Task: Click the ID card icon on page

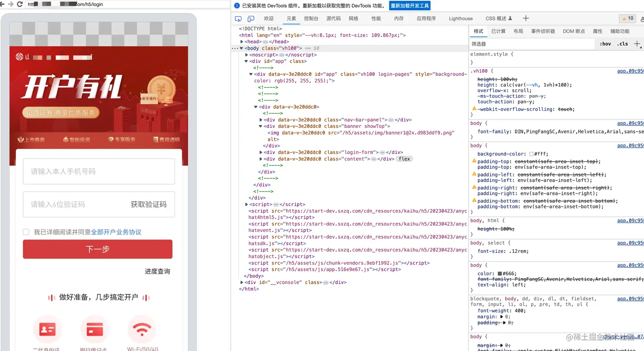Action: click(x=47, y=329)
